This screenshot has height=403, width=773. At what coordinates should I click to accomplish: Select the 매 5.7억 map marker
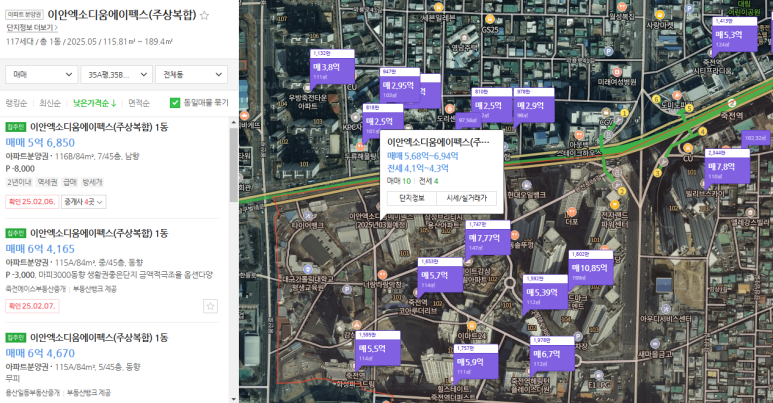point(440,276)
